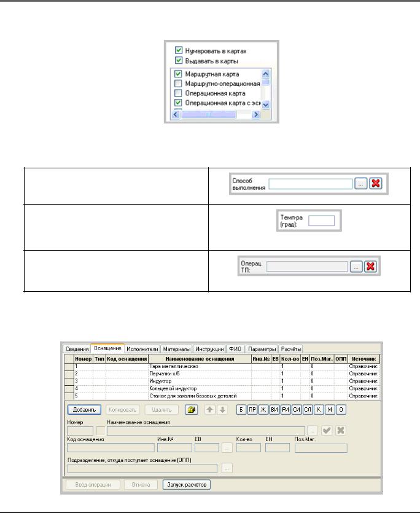Switch to the 'Параметры' tab
Screen dimensions: 420x513
coord(262,349)
